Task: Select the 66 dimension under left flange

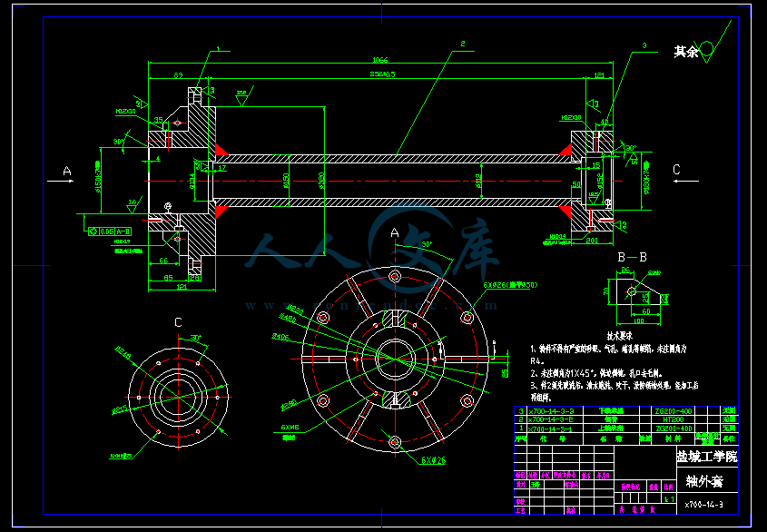Action: pos(163,261)
